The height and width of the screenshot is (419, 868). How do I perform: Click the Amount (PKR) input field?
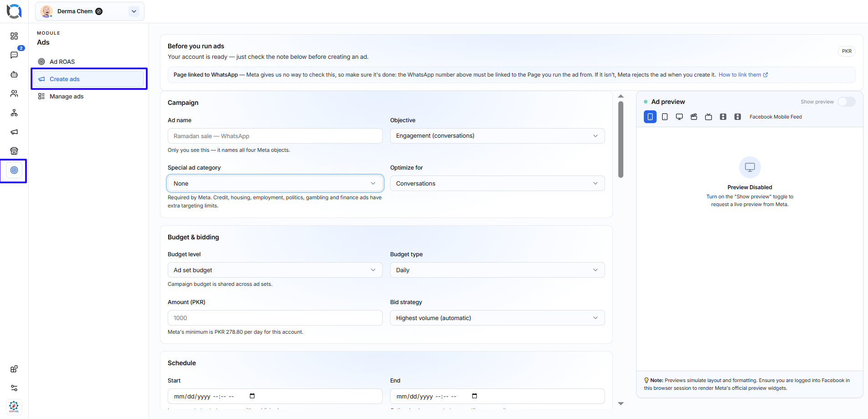click(275, 318)
